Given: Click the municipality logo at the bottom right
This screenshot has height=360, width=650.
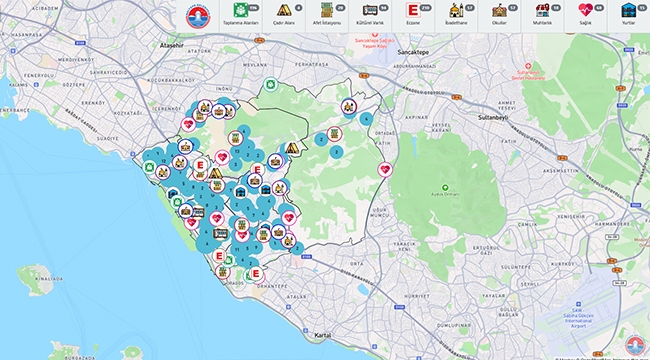Looking at the screenshot, I should (635, 345).
